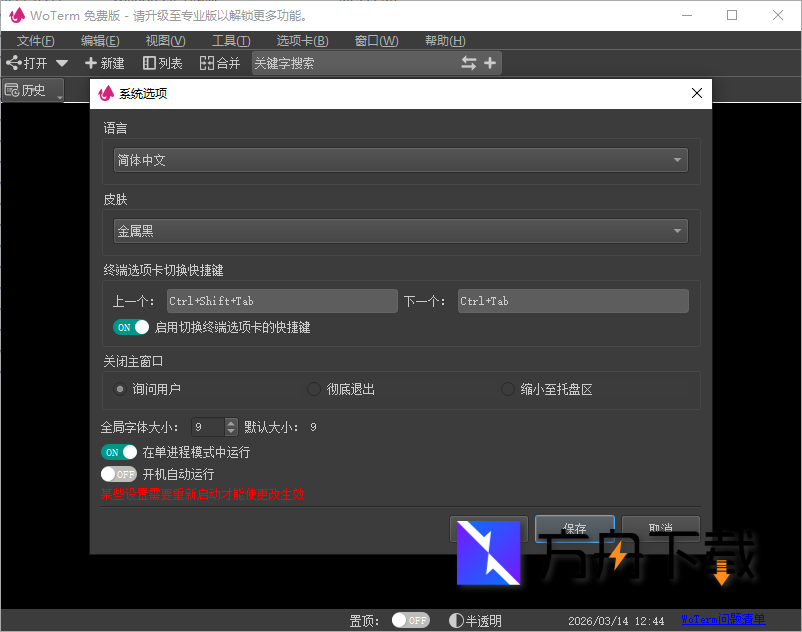Open the 语言 language dropdown

[400, 159]
